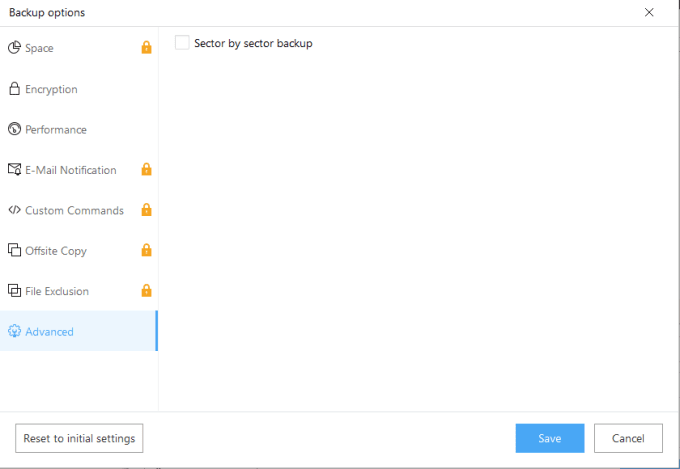
Task: Click the Space pie chart icon
Action: [15, 48]
